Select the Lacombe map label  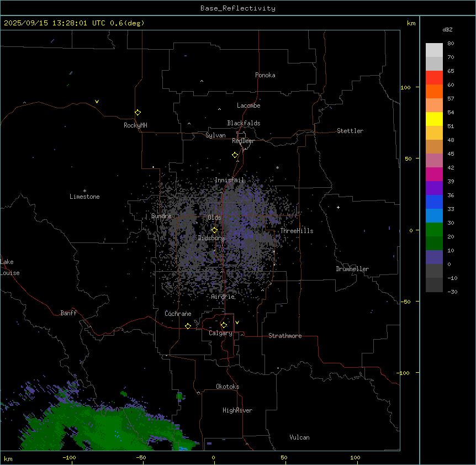click(248, 105)
